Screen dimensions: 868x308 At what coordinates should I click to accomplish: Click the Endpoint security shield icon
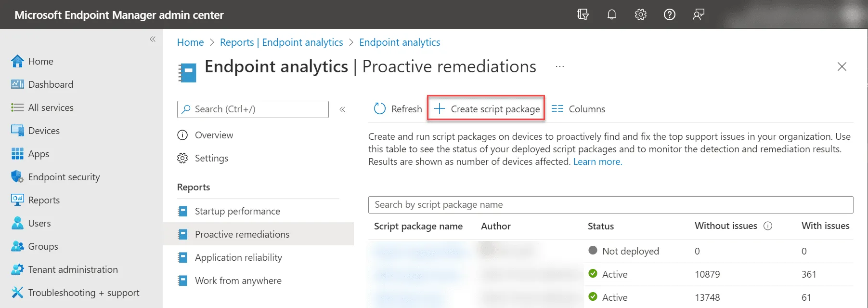point(17,177)
